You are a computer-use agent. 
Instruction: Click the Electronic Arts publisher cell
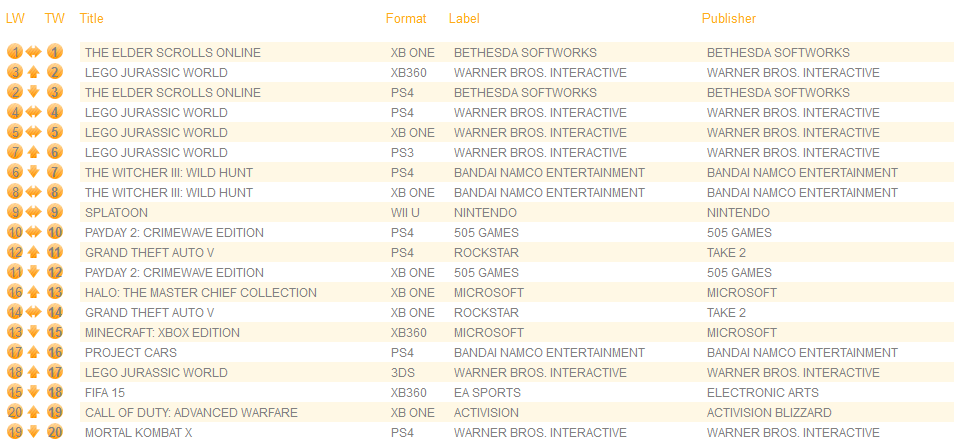(x=763, y=393)
